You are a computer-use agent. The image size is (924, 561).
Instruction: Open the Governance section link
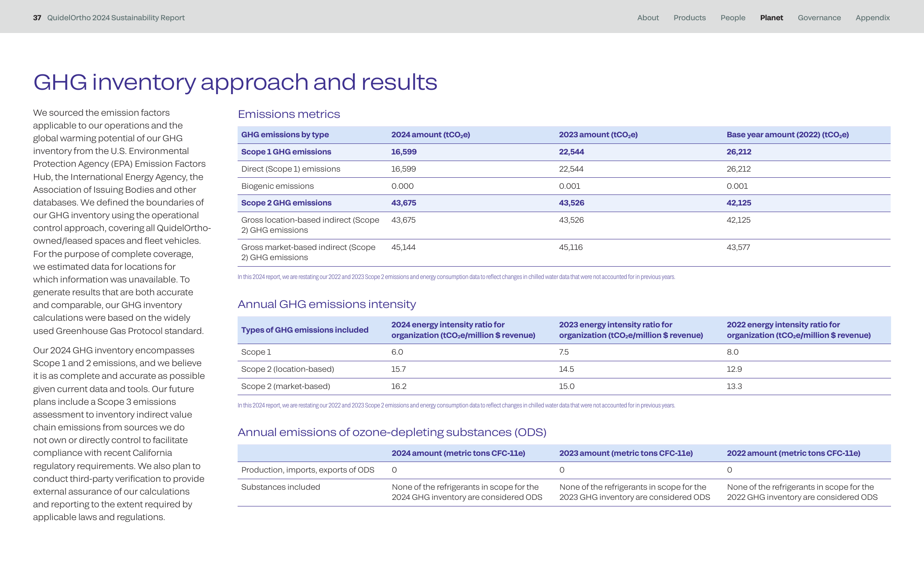819,18
